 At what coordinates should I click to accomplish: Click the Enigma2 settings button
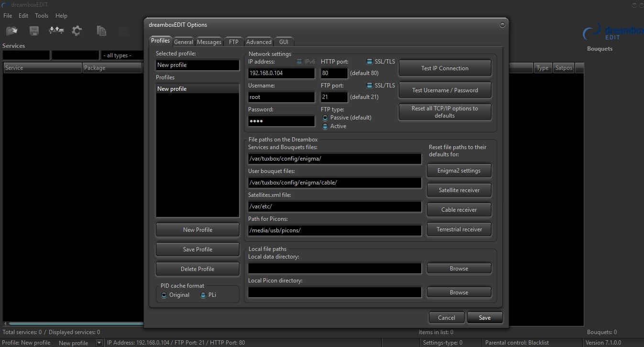pos(459,171)
